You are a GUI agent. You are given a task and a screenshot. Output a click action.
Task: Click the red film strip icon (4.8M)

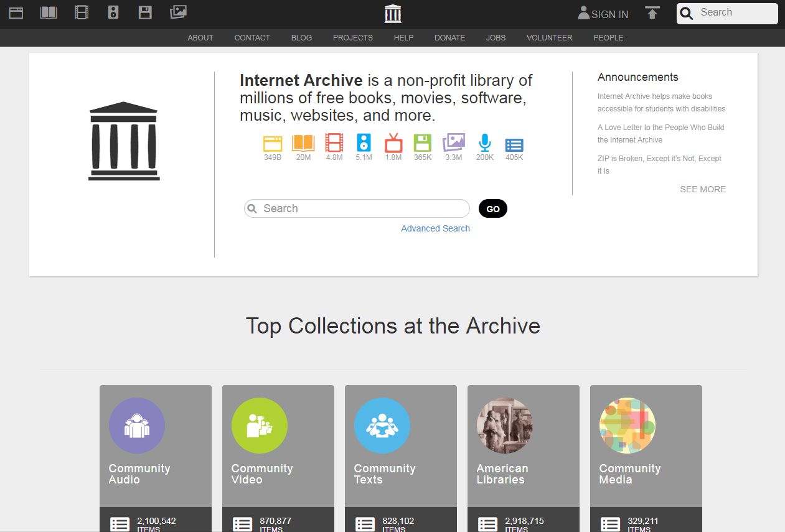334,143
